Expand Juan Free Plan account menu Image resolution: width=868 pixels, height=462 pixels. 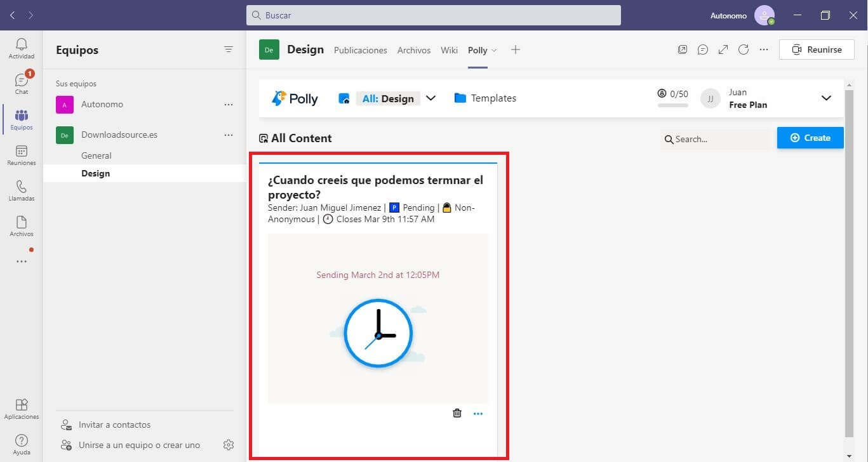(826, 98)
